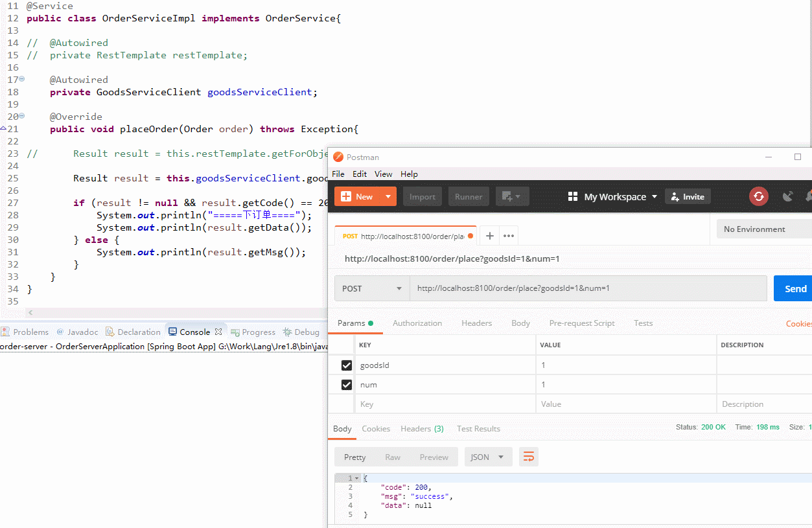
Task: Uncheck the goodsId parameter checkbox
Action: 347,365
